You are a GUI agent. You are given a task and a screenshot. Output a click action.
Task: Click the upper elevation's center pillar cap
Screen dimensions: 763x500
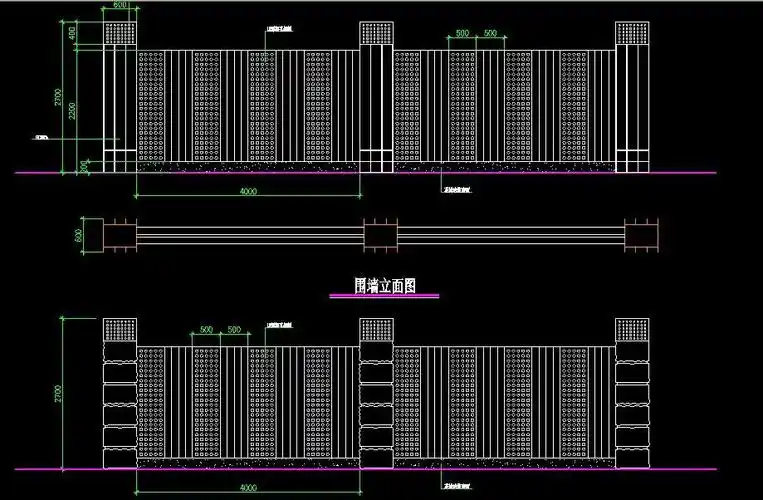377,32
